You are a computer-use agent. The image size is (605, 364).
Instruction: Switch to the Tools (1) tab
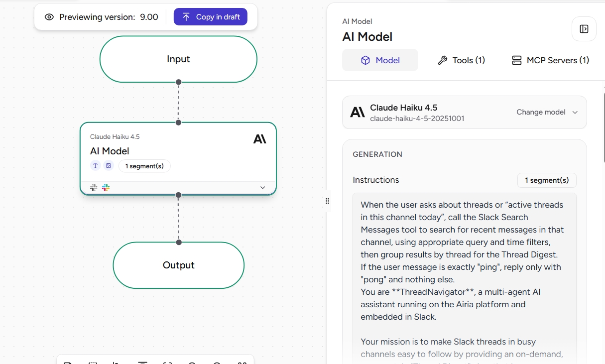(461, 60)
